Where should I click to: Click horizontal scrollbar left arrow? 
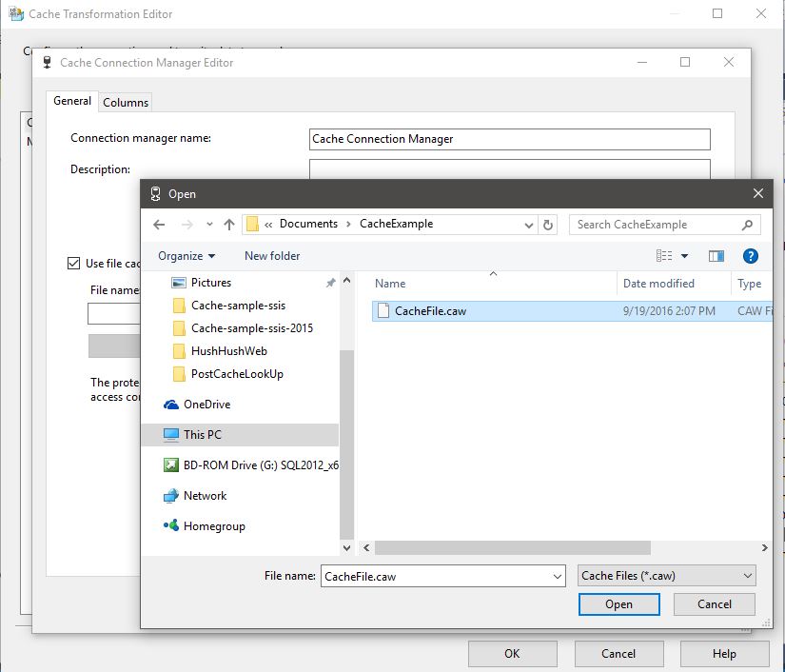[366, 548]
